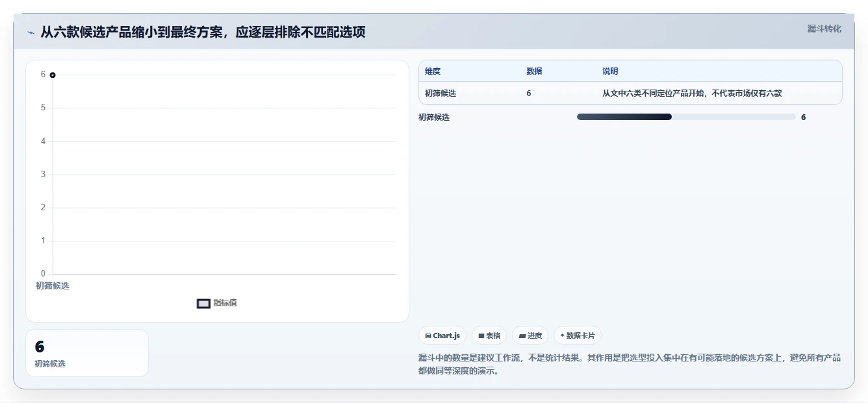868x403 pixels.
Task: Click the 初筛候选 progress row label
Action: [434, 117]
